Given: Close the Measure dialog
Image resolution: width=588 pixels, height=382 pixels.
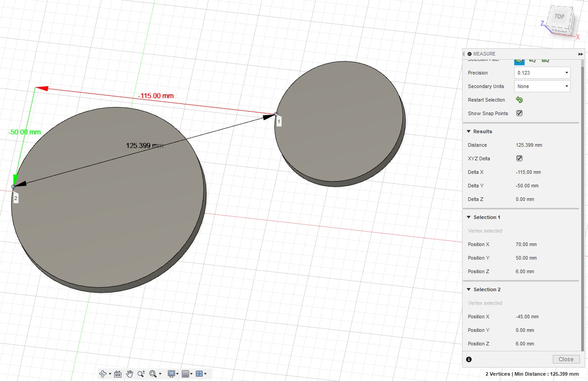Looking at the screenshot, I should point(565,359).
